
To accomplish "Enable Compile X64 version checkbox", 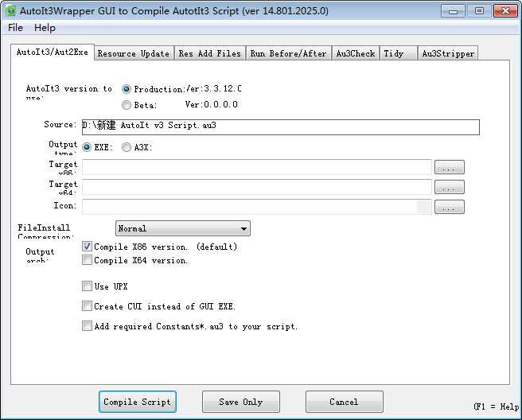I will tap(87, 260).
